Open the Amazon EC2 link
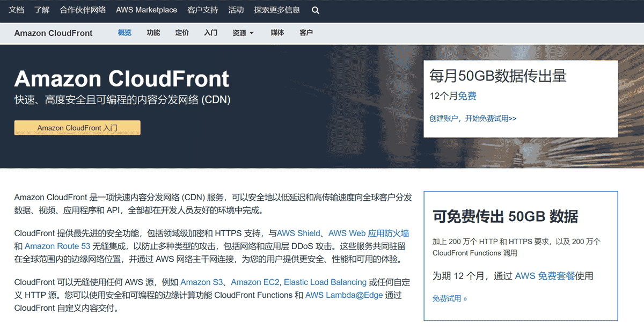Image resolution: width=644 pixels, height=329 pixels. click(255, 282)
